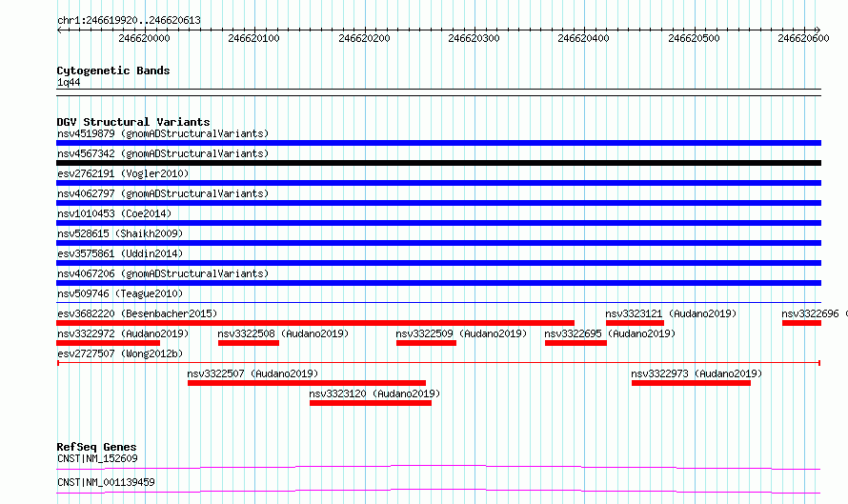Open nsv3322508 (Audano2019) label
Screen dimensions: 848x504
point(283,333)
